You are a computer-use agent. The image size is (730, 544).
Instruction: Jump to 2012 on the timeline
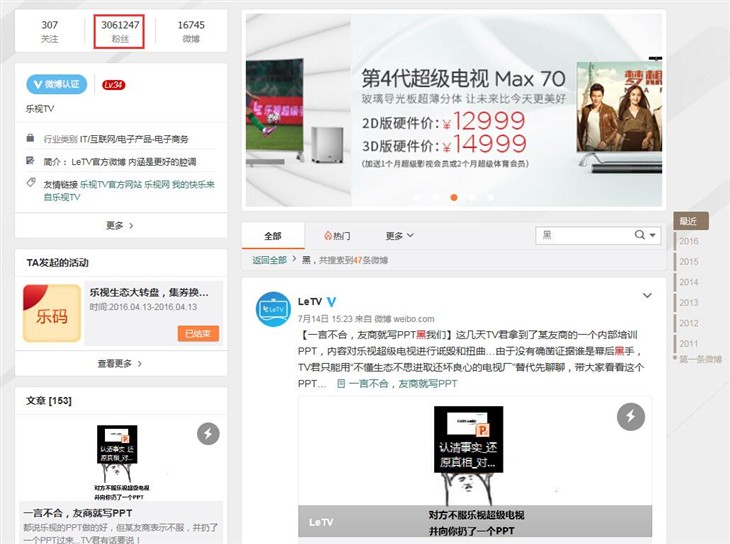pyautogui.click(x=689, y=323)
